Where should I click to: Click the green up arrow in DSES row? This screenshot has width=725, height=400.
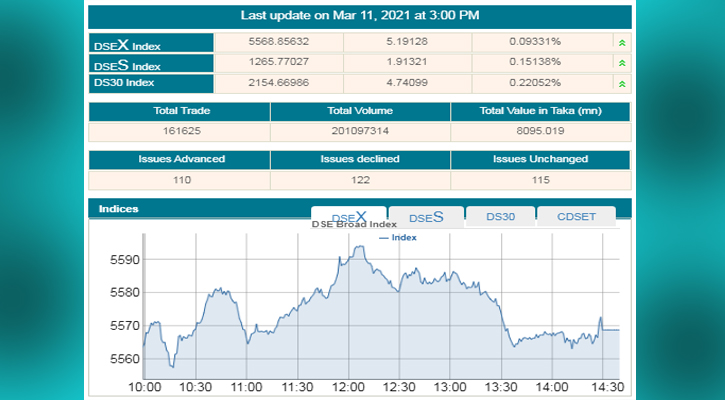pyautogui.click(x=622, y=64)
